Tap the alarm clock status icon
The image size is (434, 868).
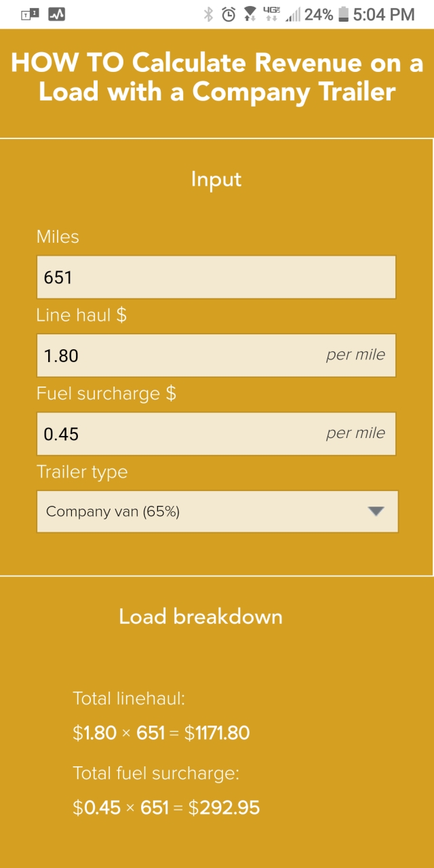(x=229, y=14)
